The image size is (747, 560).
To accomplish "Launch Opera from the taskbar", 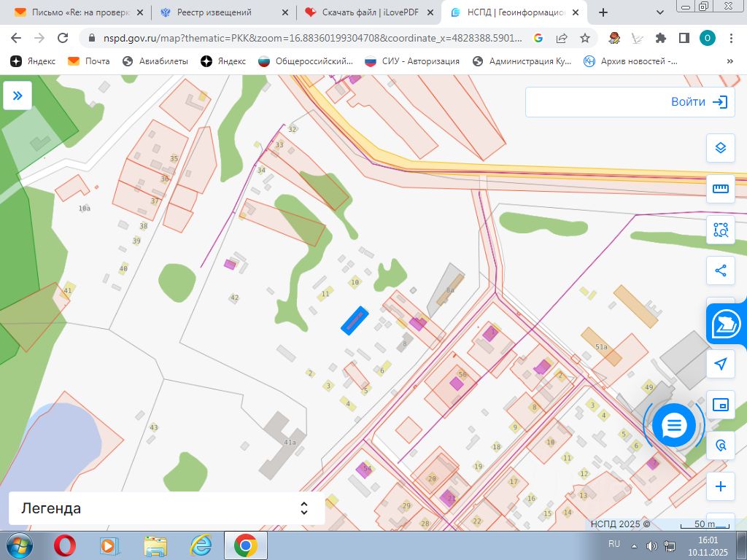I will pos(64,545).
